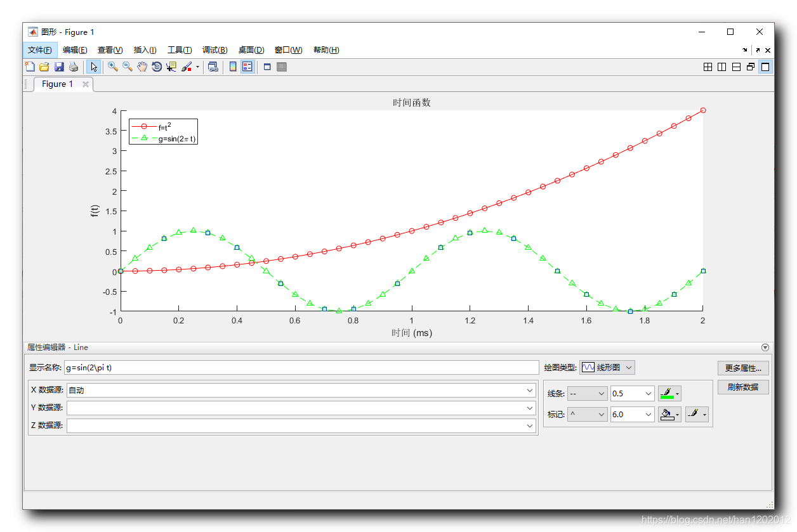Image resolution: width=797 pixels, height=532 pixels.
Task: Click the g=sin(2π t) legend entry
Action: click(x=164, y=138)
